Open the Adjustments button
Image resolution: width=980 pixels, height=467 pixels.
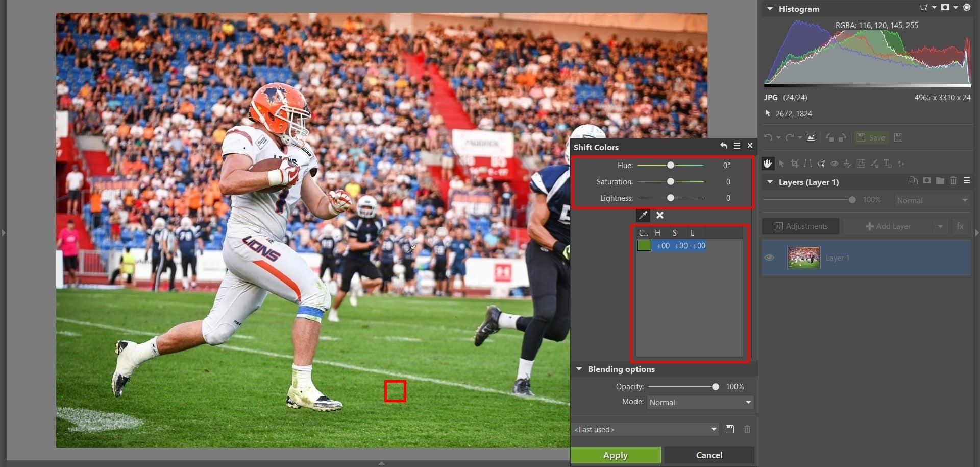click(800, 226)
